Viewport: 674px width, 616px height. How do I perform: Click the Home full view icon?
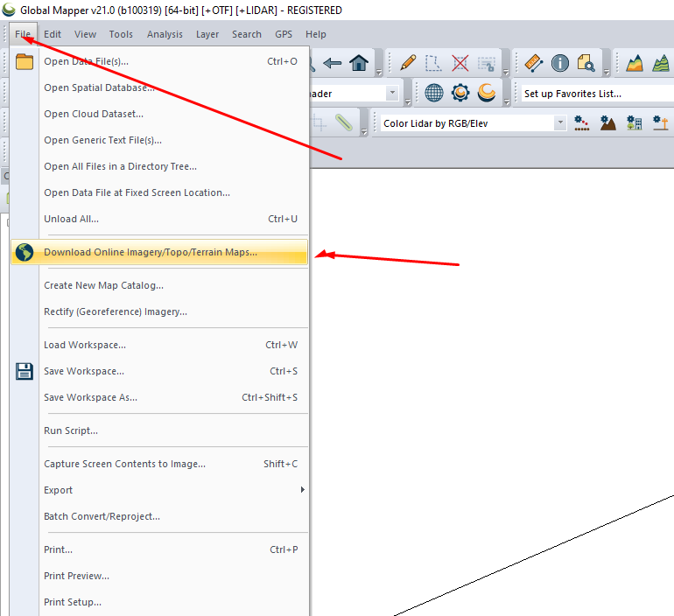[359, 63]
